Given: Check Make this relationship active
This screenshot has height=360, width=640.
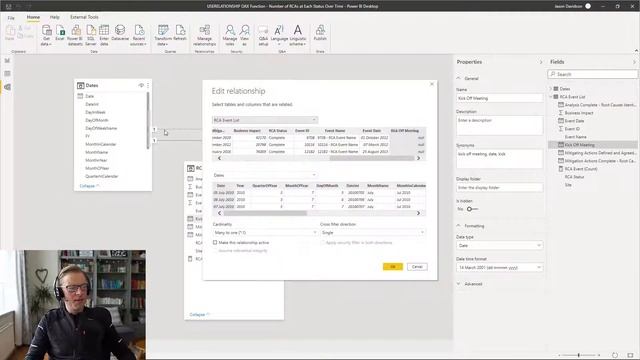Looking at the screenshot, I should 215,242.
